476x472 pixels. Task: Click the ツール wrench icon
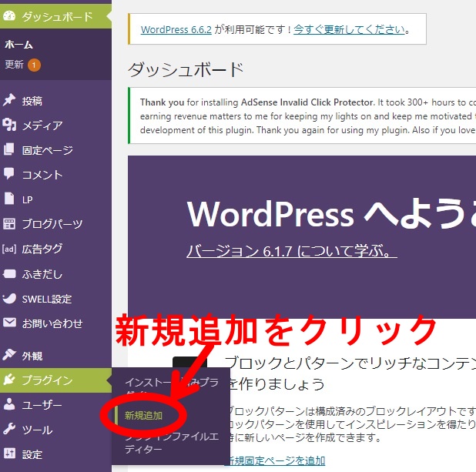pyautogui.click(x=10, y=430)
